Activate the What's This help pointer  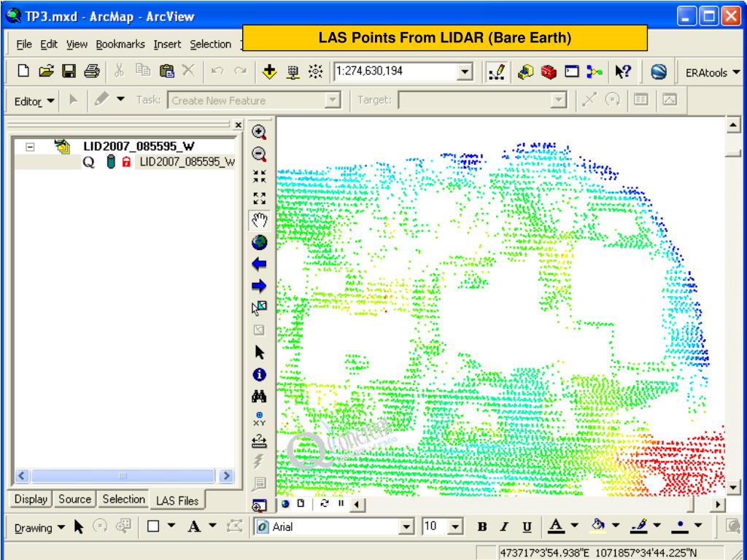point(623,72)
